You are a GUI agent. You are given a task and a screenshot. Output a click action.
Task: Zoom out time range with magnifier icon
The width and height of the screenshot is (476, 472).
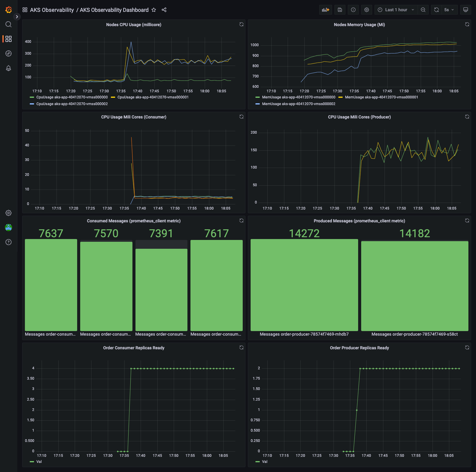tap(423, 10)
